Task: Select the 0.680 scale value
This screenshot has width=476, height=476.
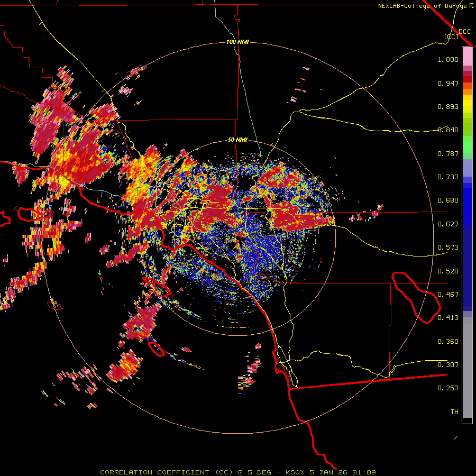Action: 448,200
